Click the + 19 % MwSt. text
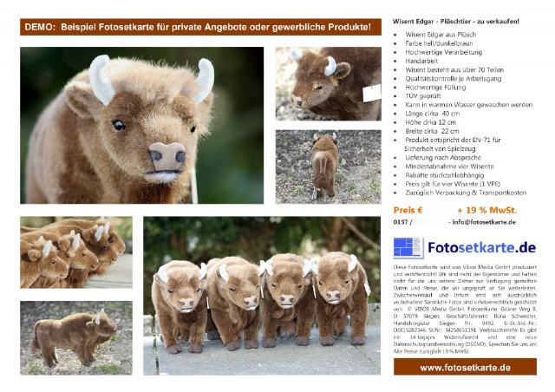 [x=487, y=211]
